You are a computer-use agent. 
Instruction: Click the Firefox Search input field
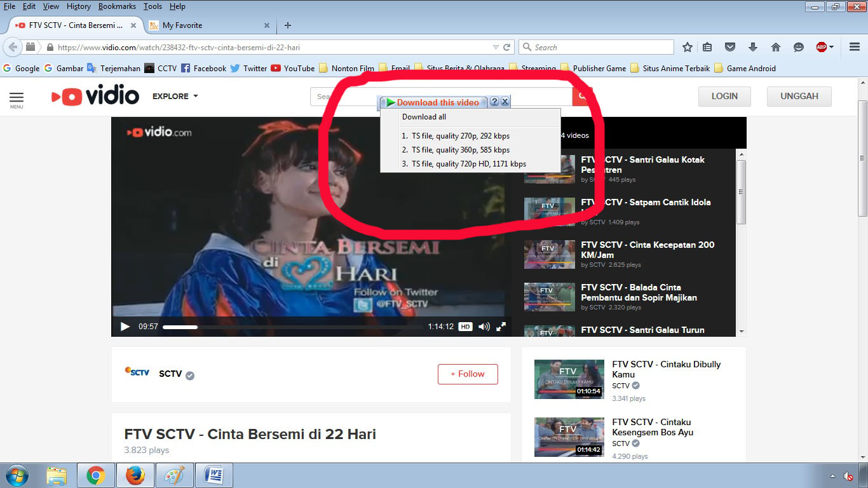[x=597, y=47]
